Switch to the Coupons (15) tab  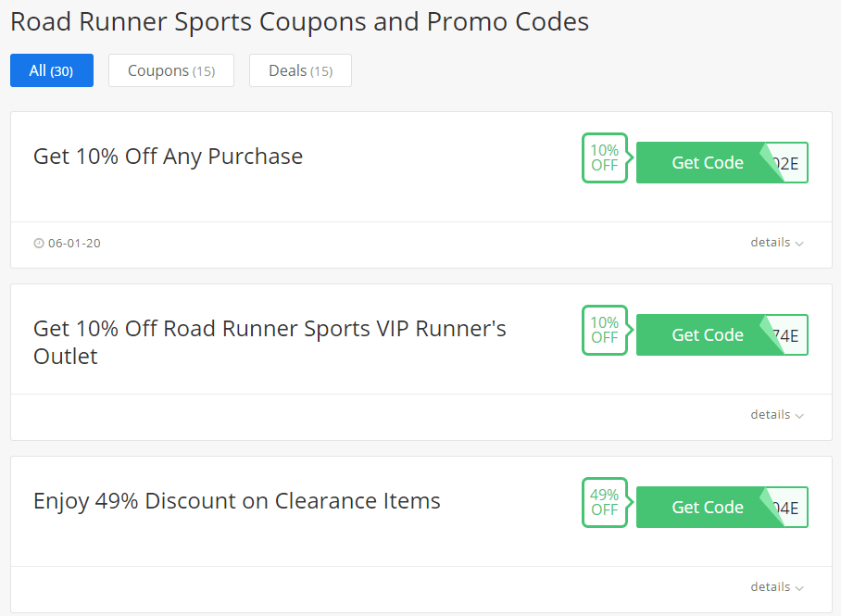(x=171, y=70)
